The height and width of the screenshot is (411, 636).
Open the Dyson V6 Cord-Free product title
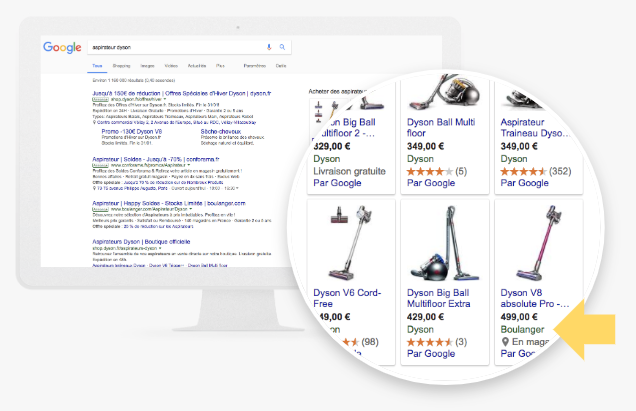point(347,298)
